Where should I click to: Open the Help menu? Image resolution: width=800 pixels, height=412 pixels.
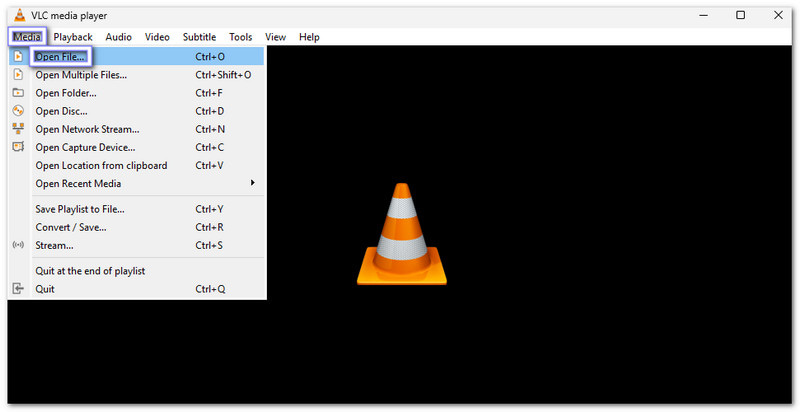309,37
